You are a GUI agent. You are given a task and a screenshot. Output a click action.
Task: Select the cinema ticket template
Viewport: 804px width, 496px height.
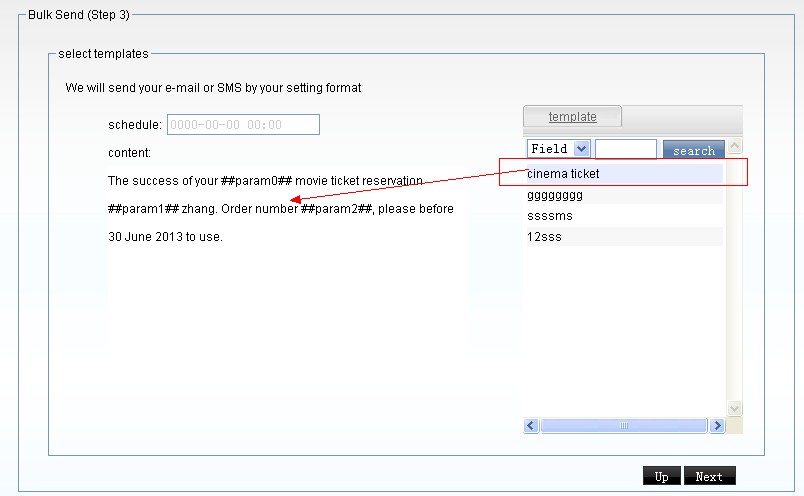point(563,174)
